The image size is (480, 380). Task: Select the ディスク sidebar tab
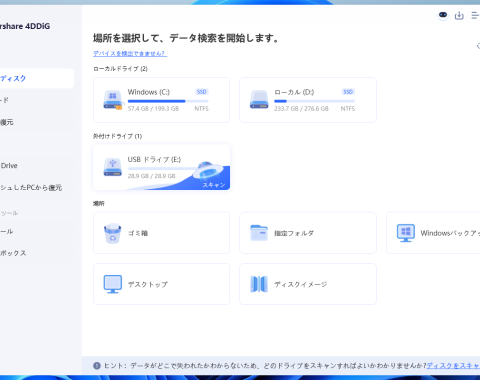click(x=37, y=78)
